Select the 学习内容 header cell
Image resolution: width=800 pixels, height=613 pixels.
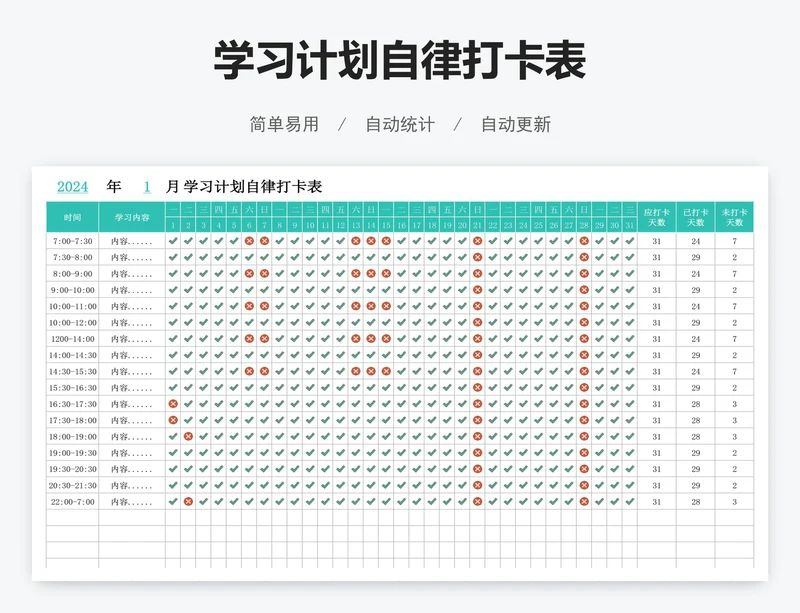tap(132, 217)
